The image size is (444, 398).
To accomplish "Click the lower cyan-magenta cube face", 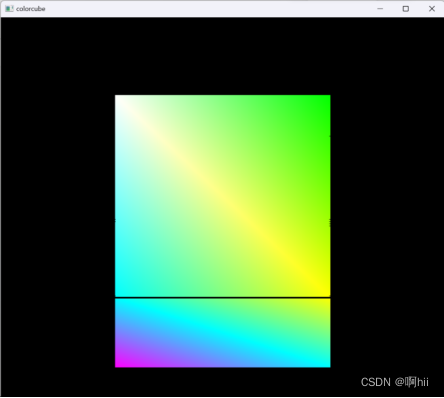I will [223, 333].
